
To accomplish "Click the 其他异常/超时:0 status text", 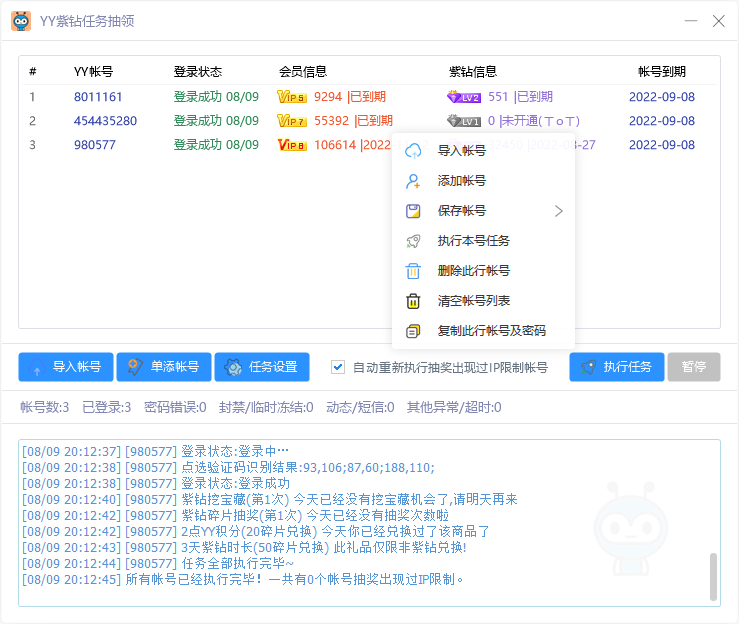I will [x=454, y=407].
